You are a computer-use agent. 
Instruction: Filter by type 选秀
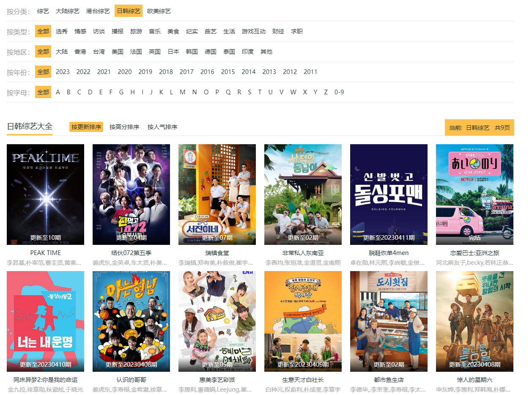pos(62,31)
